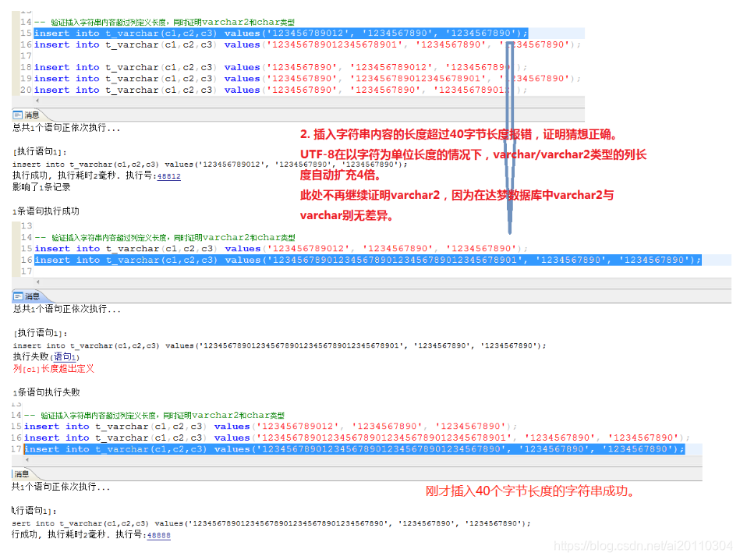Click the message icon beside the first 消息 tab
This screenshot has height=560, width=740.
coord(17,115)
